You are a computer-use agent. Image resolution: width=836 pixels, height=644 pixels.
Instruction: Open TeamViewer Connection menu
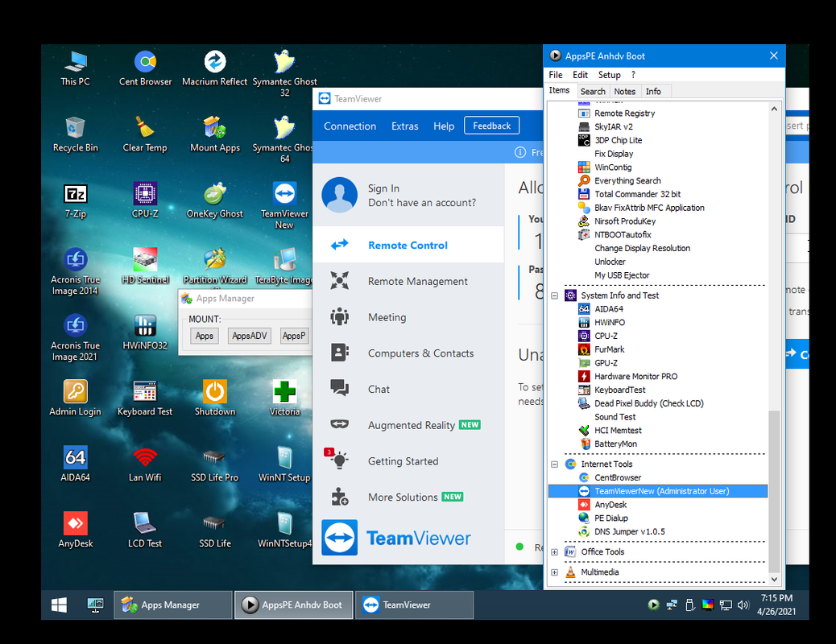pos(350,126)
